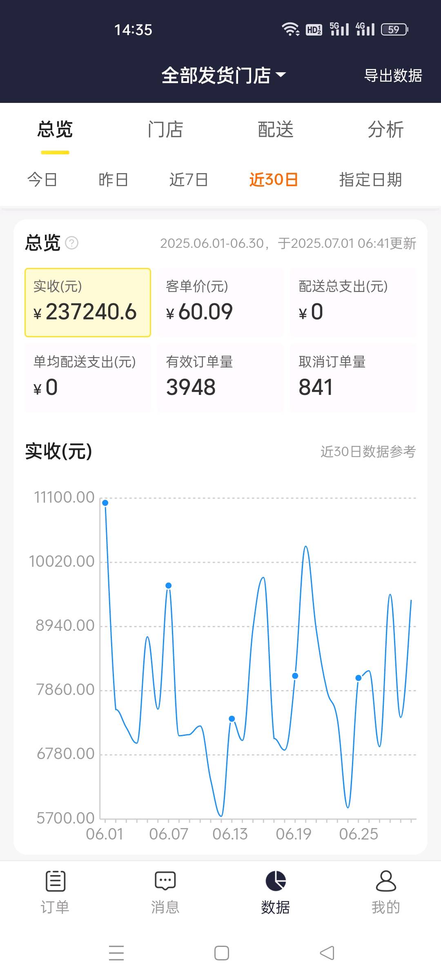Image resolution: width=441 pixels, height=980 pixels.
Task: Open the 消息 messages icon
Action: (165, 881)
